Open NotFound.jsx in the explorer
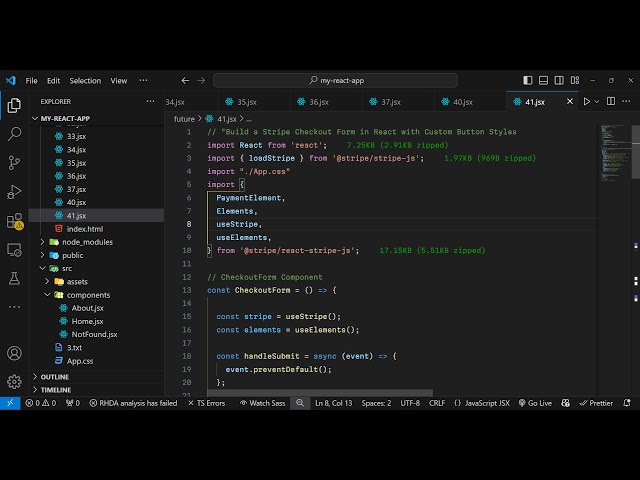Image resolution: width=640 pixels, height=480 pixels. (x=94, y=334)
